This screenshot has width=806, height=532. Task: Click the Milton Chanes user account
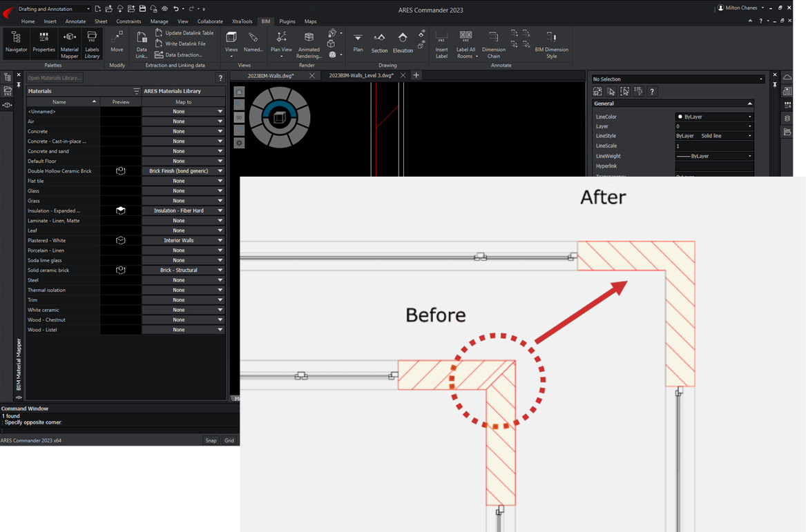coord(740,8)
